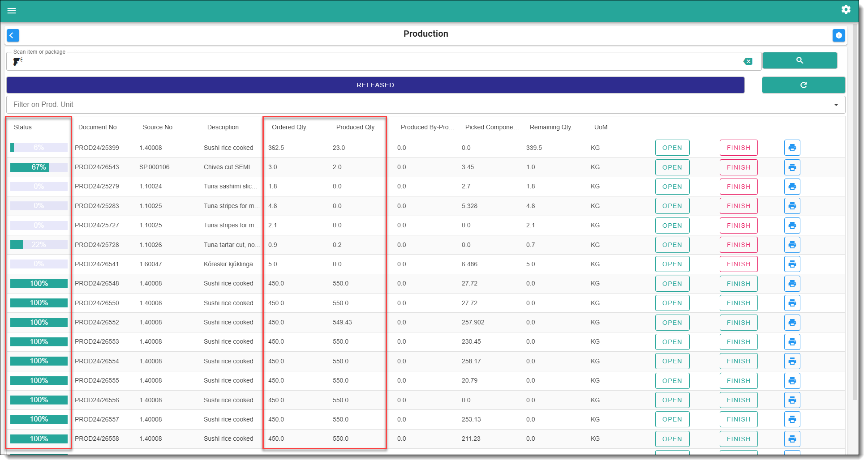Click FINISH for order PROD24/26552
This screenshot has height=464, width=868.
pos(738,323)
